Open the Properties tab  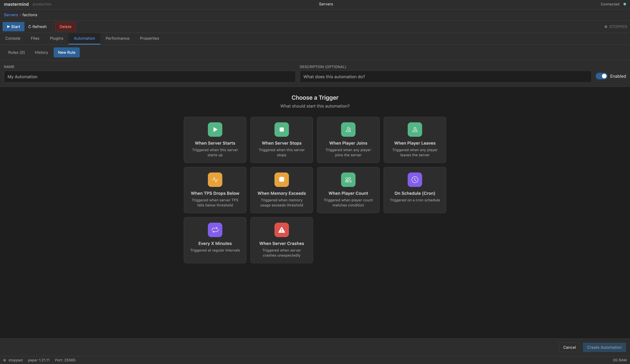[x=149, y=38]
